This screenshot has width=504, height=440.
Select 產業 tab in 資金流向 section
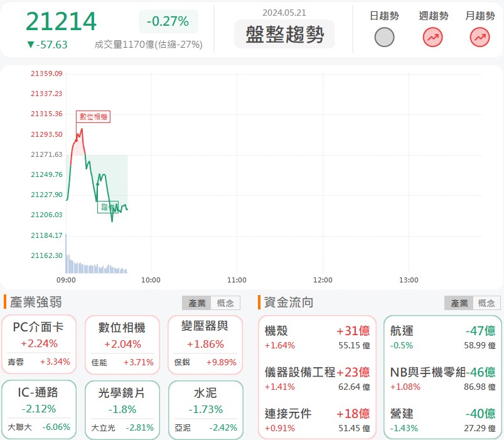click(458, 303)
